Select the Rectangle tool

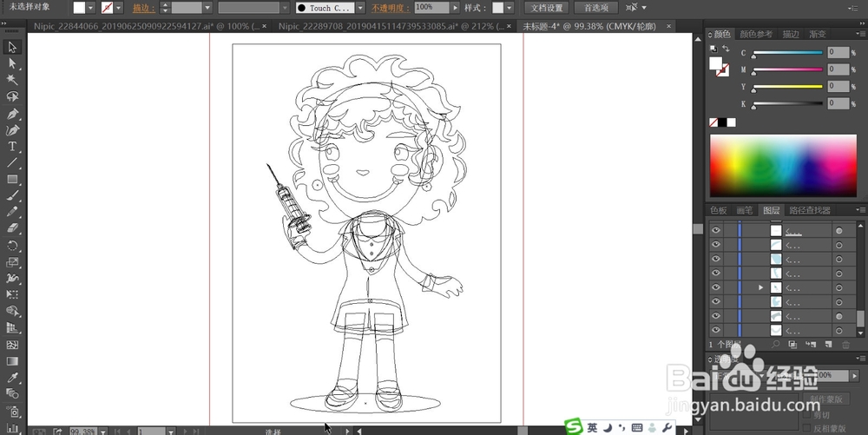[12, 180]
